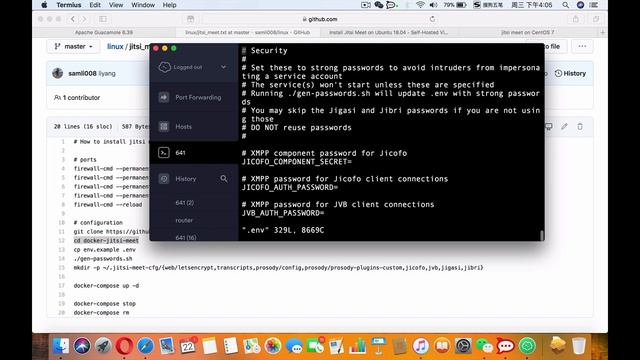Click the 1 contributor label
Screen dimensions: 640x360
click(77, 98)
